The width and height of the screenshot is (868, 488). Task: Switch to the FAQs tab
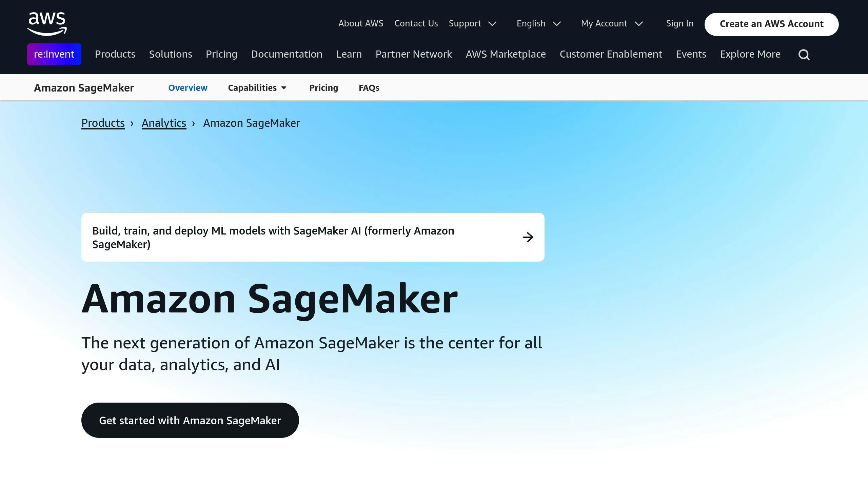coord(369,88)
